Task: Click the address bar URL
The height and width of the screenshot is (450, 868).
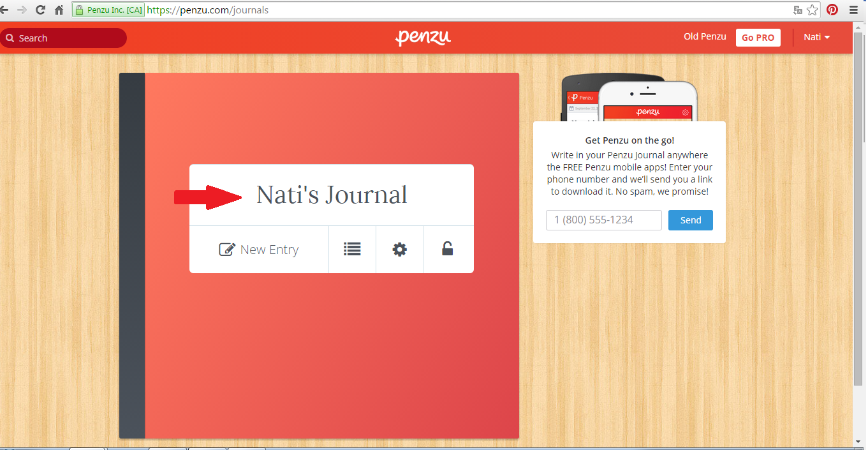Action: tap(207, 10)
